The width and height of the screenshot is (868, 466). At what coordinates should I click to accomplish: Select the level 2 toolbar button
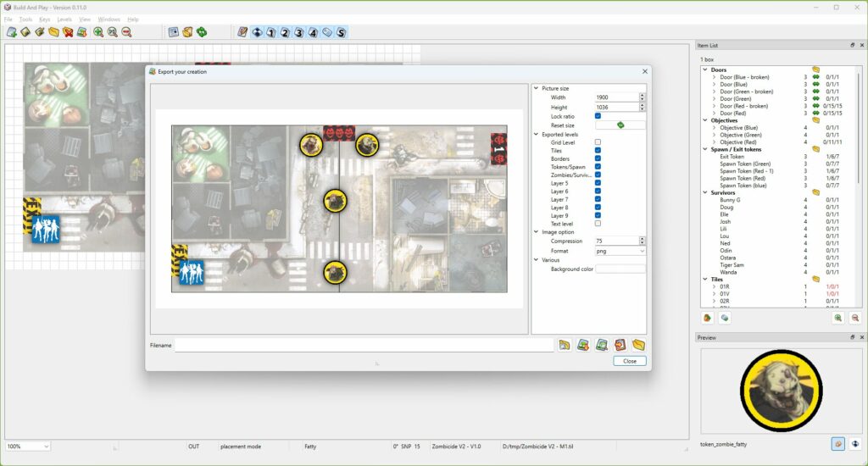pos(285,32)
